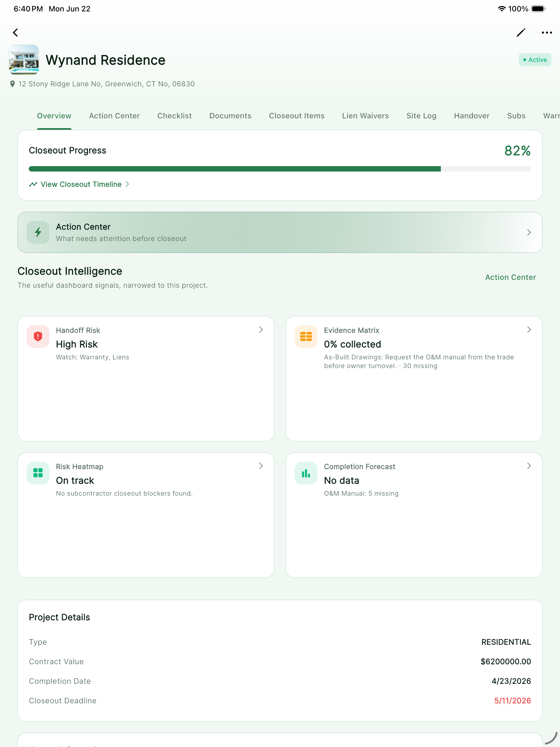Tap the timeline trend icon
The height and width of the screenshot is (747, 560).
click(x=33, y=184)
